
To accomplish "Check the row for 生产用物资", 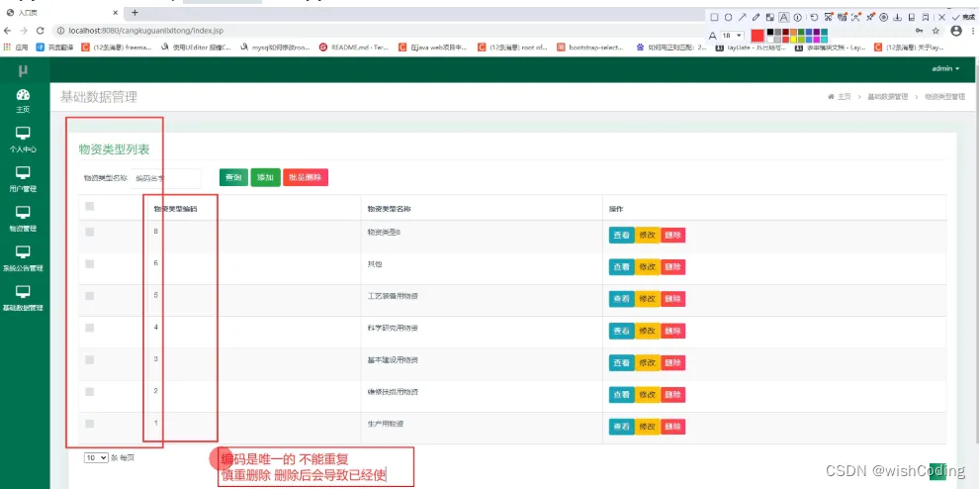I will pyautogui.click(x=89, y=424).
